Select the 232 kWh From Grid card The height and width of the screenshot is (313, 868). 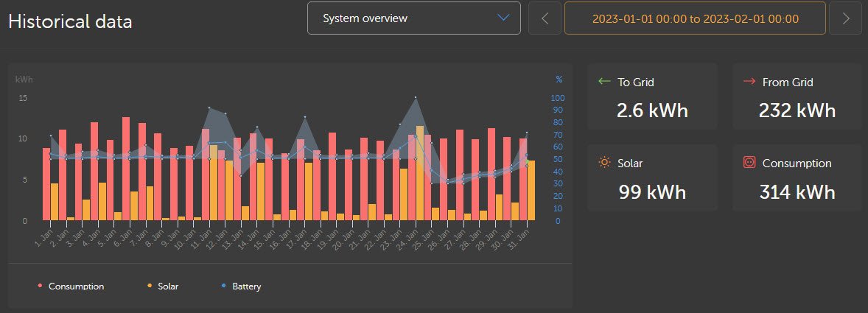[x=797, y=96]
